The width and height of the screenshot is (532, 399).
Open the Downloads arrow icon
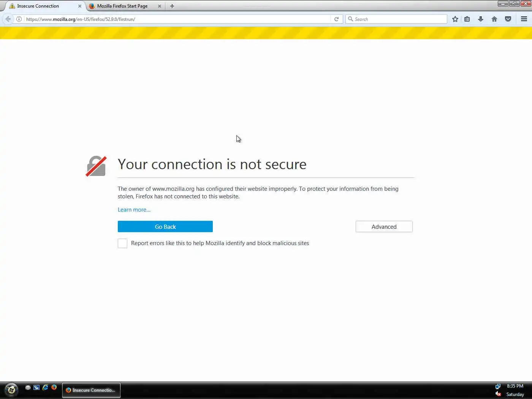(481, 19)
